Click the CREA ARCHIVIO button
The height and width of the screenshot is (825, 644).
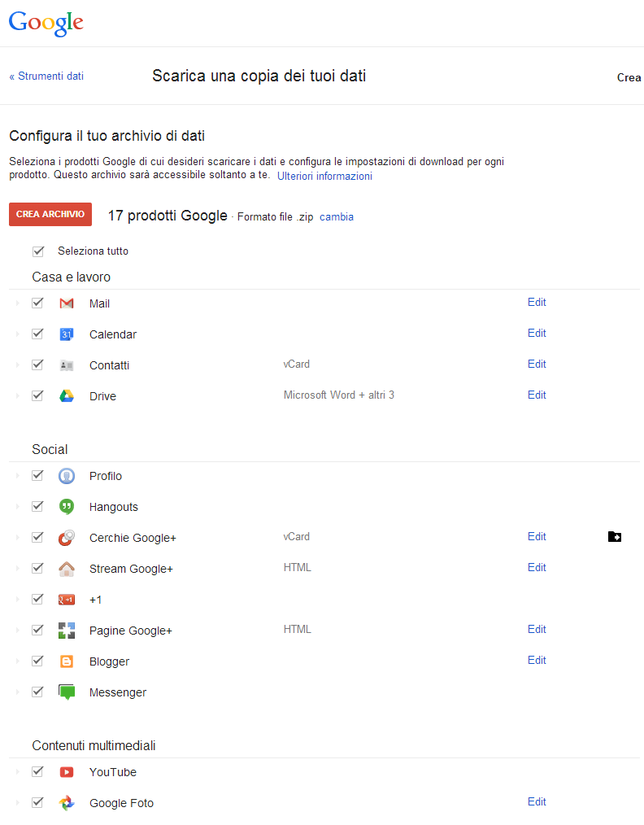tap(50, 214)
